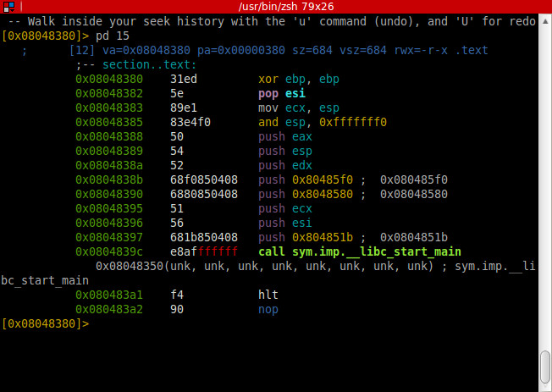Click the title text /usr/bin/zsh 79x26
This screenshot has width=552, height=392.
(x=286, y=6)
